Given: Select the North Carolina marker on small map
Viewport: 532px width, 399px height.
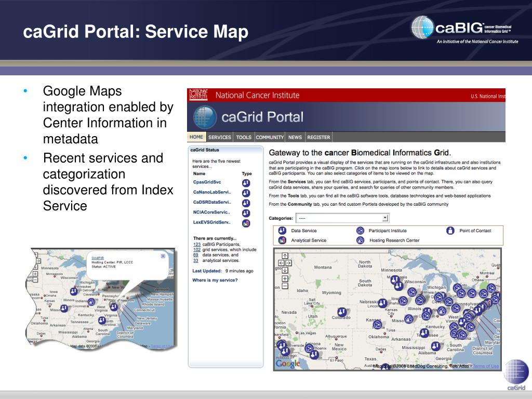Looking at the screenshot, I should pyautogui.click(x=102, y=320).
